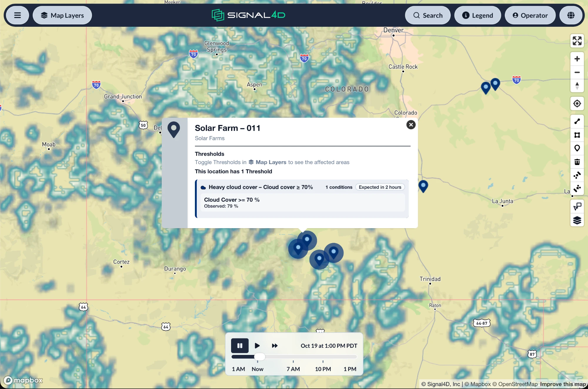Screen dimensions: 588x389
Task: Zoom in on the map
Action: (577, 59)
